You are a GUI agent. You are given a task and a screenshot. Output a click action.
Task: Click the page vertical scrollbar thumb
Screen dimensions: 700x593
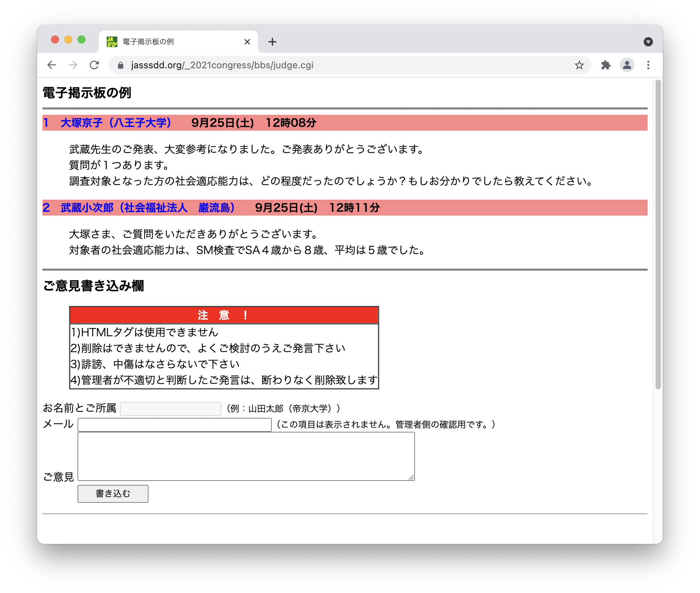click(x=658, y=234)
